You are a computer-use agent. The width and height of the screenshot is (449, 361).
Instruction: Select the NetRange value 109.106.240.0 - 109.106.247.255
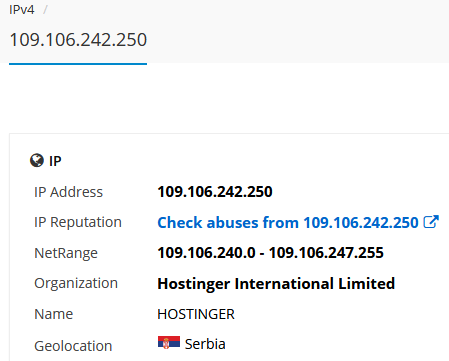(270, 253)
